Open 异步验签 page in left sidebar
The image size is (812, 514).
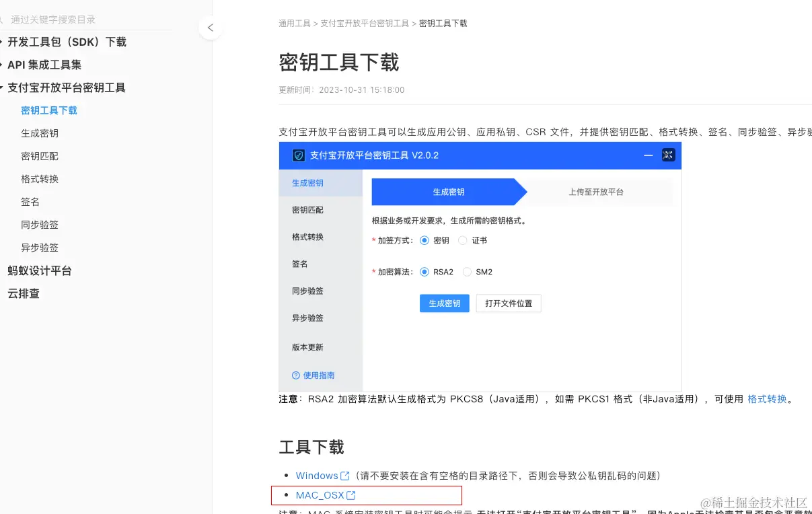[40, 248]
